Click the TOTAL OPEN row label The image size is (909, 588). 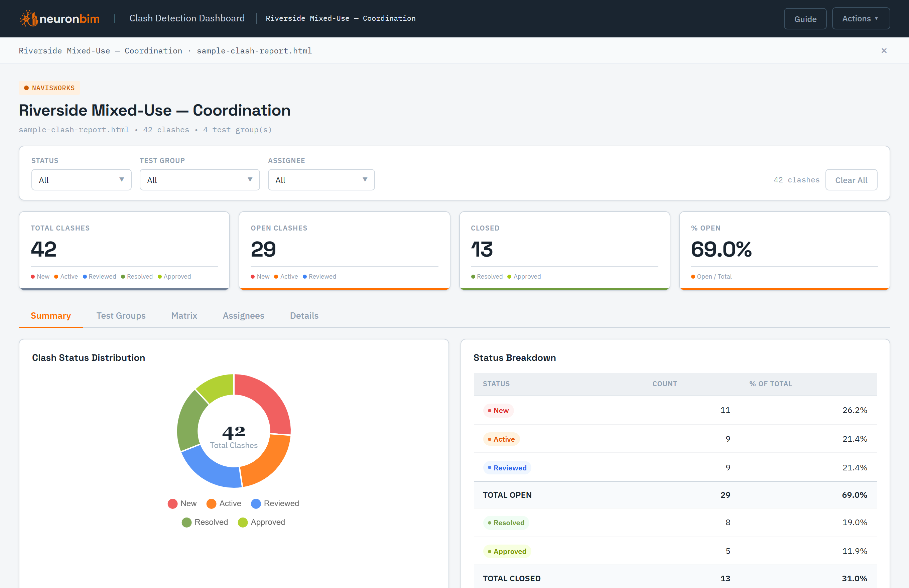click(507, 495)
